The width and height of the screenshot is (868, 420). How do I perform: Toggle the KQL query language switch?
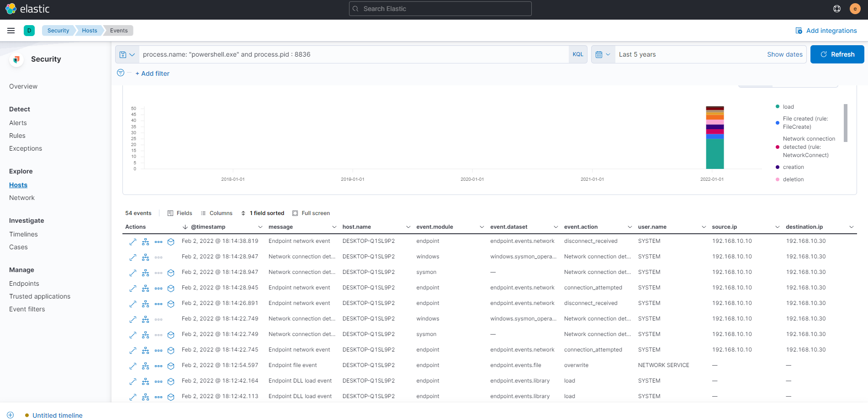(577, 54)
